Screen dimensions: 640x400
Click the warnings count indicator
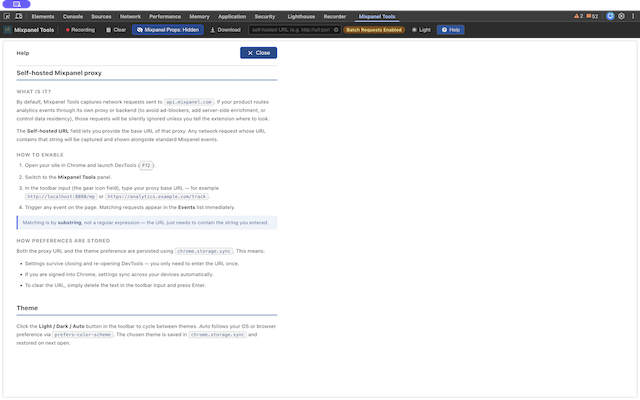[578, 16]
